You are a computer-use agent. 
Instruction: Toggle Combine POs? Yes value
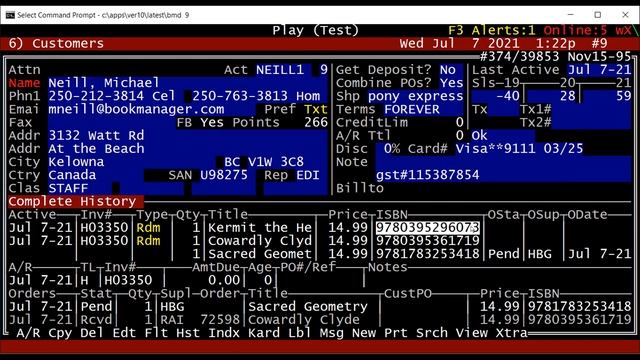pos(451,83)
